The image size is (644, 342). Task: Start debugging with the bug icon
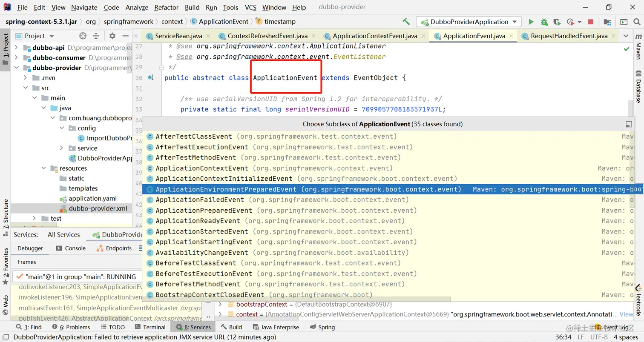click(544, 22)
